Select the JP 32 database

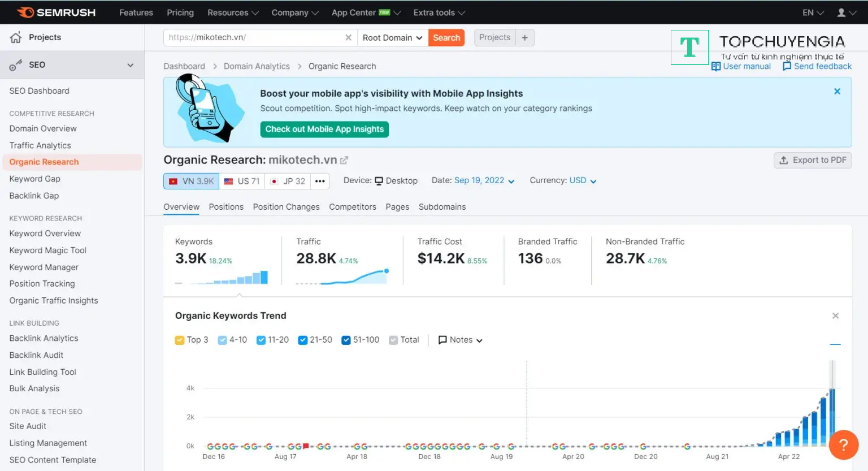click(x=288, y=181)
